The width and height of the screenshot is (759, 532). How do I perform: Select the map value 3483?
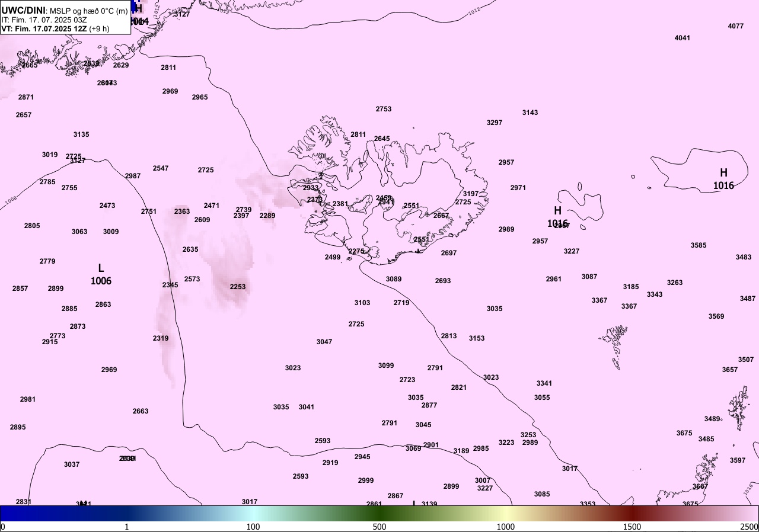tap(744, 257)
